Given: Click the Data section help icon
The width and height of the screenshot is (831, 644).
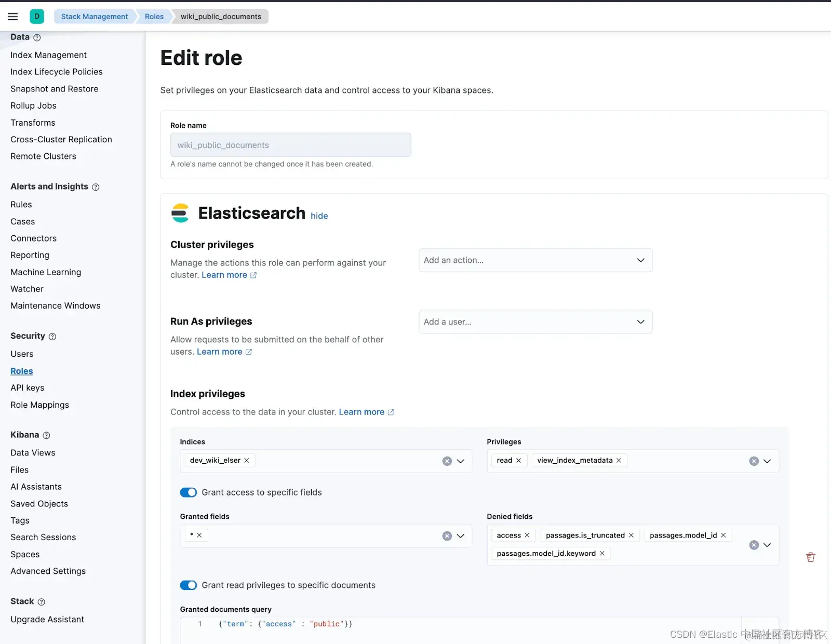Looking at the screenshot, I should [37, 37].
